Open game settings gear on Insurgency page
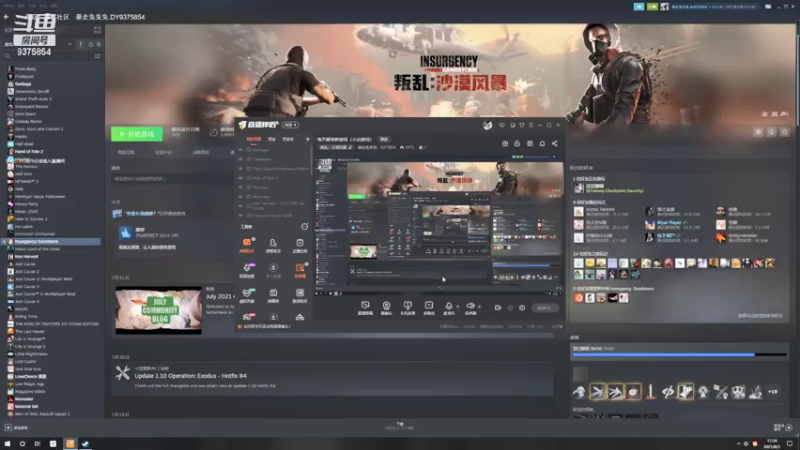Screen dimensions: 800x450 pyautogui.click(x=758, y=132)
